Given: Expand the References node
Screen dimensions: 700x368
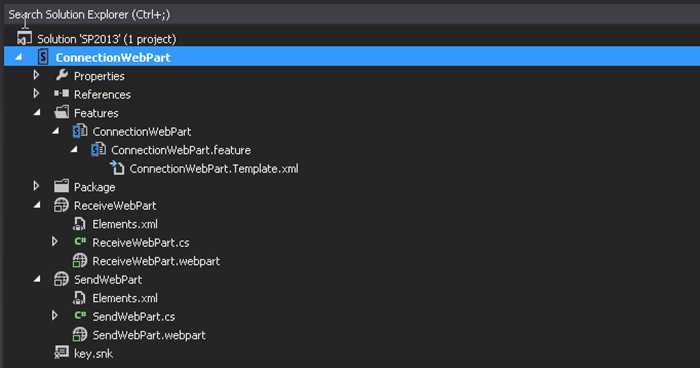Looking at the screenshot, I should coord(36,93).
